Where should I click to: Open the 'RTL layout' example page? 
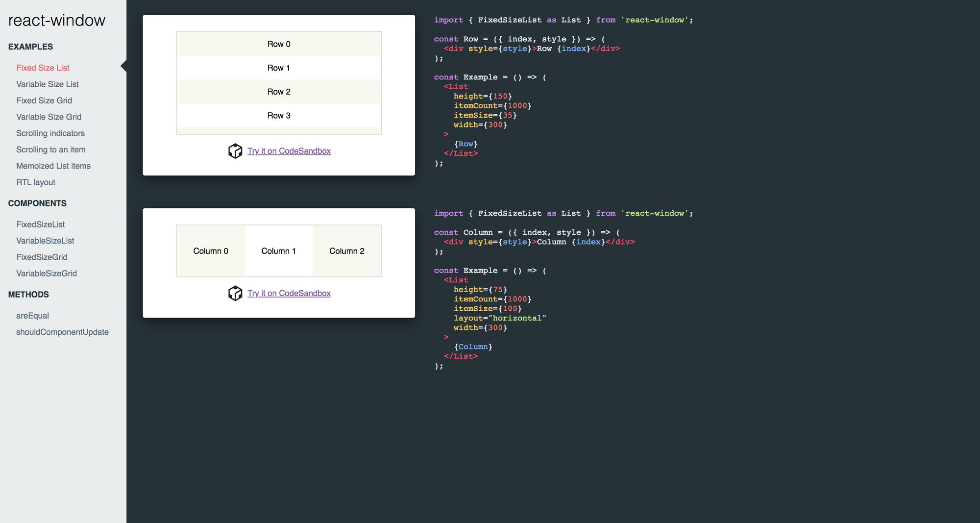tap(36, 182)
